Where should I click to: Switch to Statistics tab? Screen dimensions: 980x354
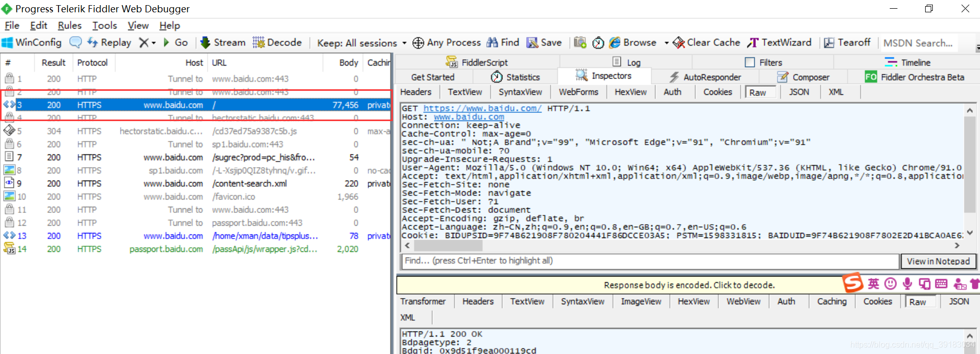515,77
